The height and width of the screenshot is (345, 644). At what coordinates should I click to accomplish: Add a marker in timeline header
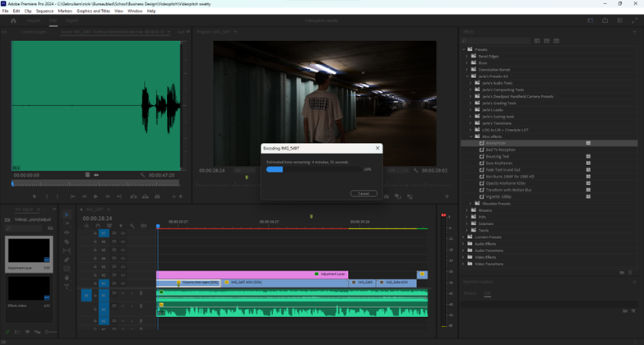point(121,226)
